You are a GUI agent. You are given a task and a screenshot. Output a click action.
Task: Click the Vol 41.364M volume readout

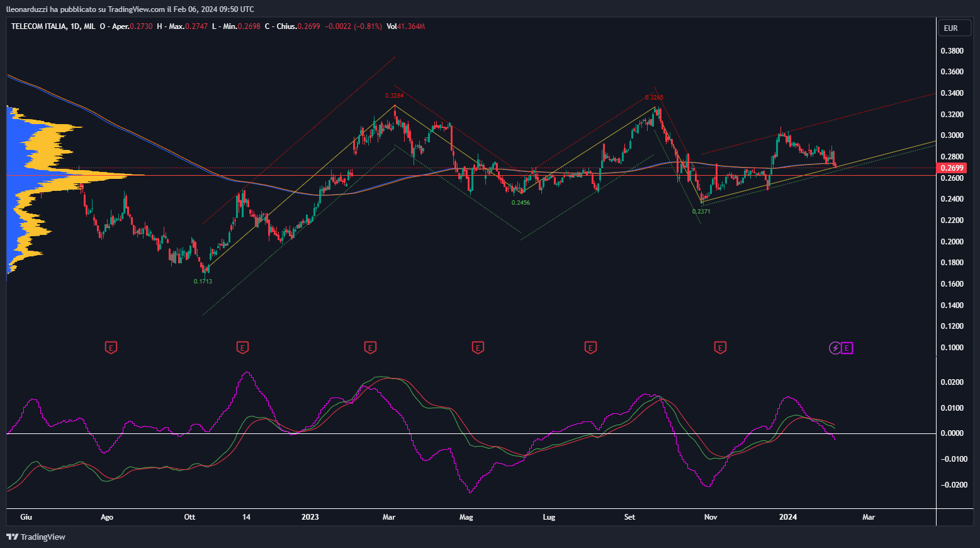pos(406,26)
